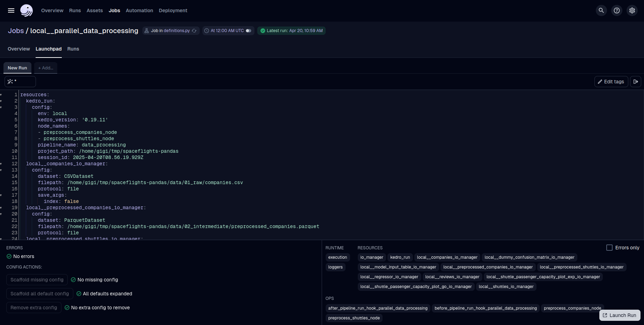Select local__reviews_io_manager chip

[x=452, y=277]
